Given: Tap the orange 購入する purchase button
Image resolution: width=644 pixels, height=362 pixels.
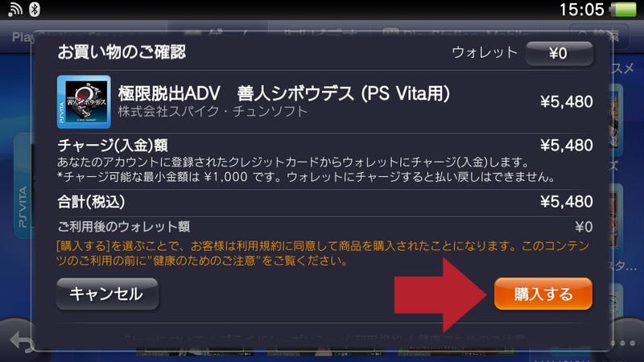Looking at the screenshot, I should point(543,294).
